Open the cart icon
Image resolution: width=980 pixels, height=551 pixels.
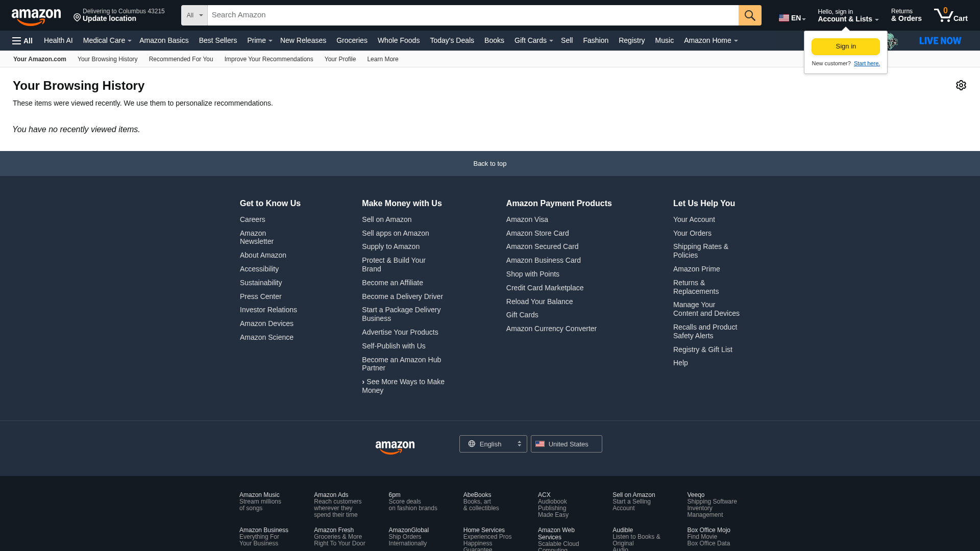click(x=950, y=15)
